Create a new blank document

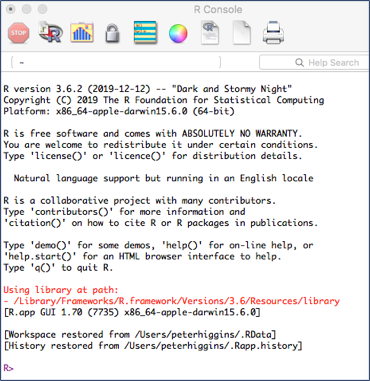(242, 33)
